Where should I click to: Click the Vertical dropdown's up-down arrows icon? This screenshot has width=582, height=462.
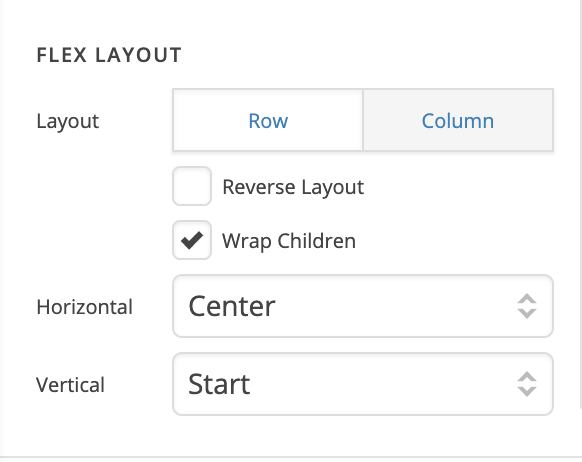(527, 384)
